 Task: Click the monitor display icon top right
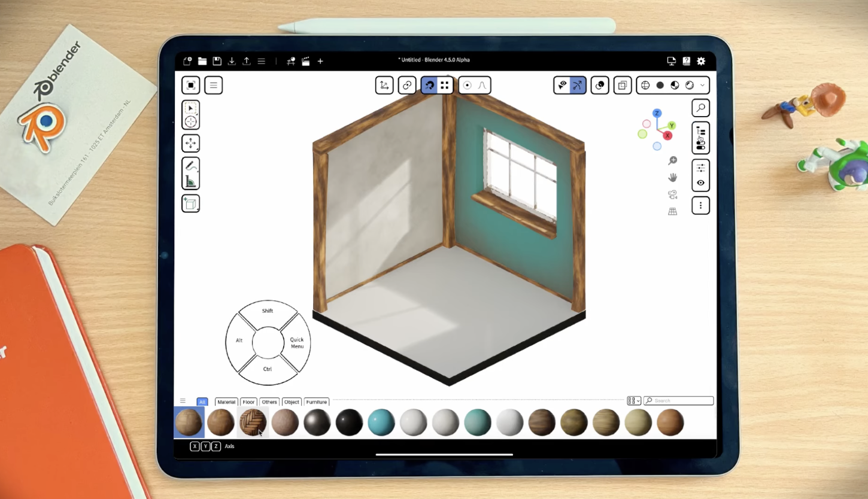[672, 61]
